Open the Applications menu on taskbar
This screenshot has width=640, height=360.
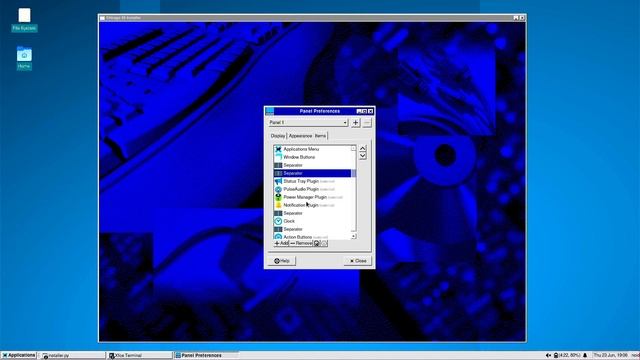pyautogui.click(x=19, y=356)
